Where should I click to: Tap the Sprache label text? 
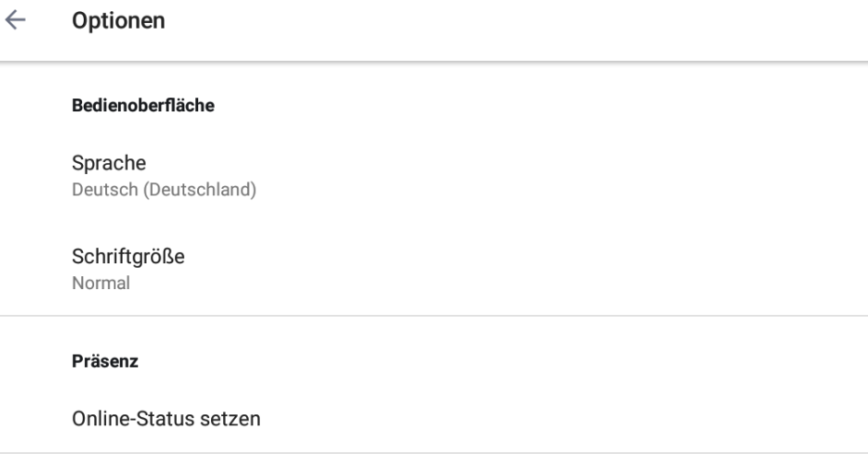110,163
